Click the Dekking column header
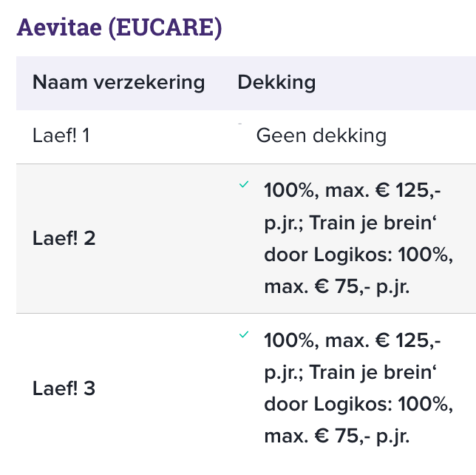 276,81
